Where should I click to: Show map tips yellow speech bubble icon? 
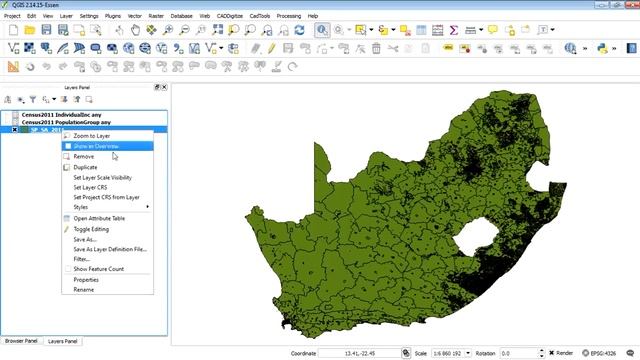click(x=493, y=30)
